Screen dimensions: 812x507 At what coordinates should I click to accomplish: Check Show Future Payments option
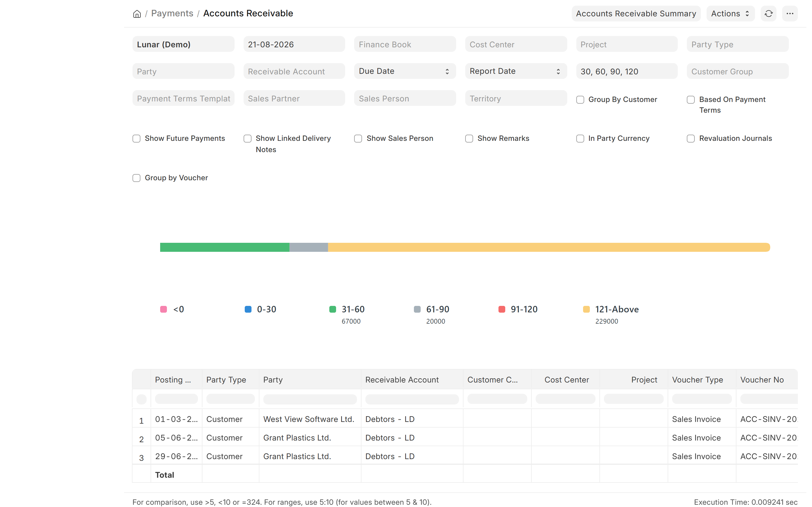[x=136, y=139]
